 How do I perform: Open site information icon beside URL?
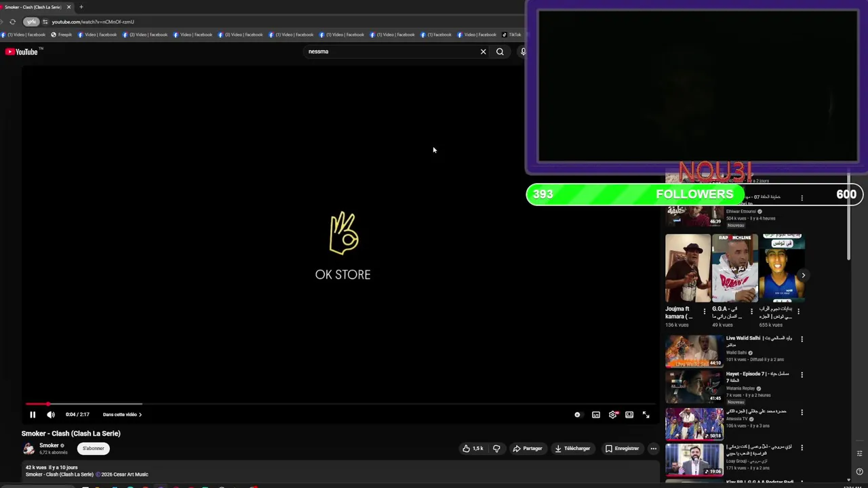[x=45, y=22]
